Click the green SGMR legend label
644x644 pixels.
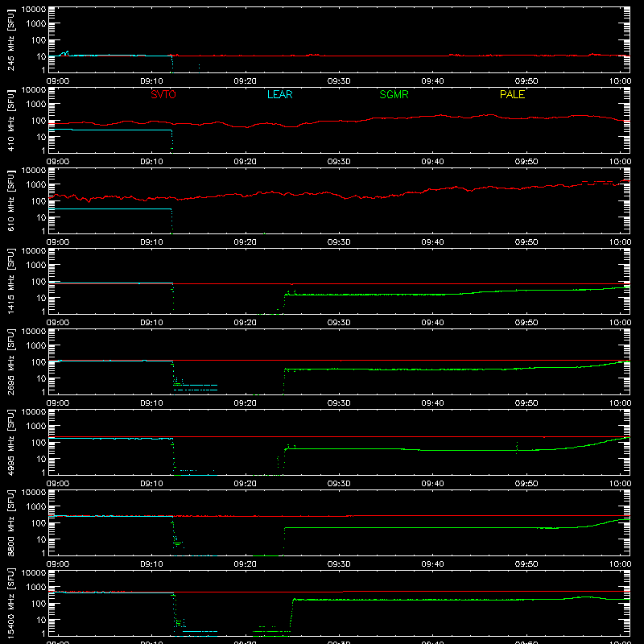394,94
